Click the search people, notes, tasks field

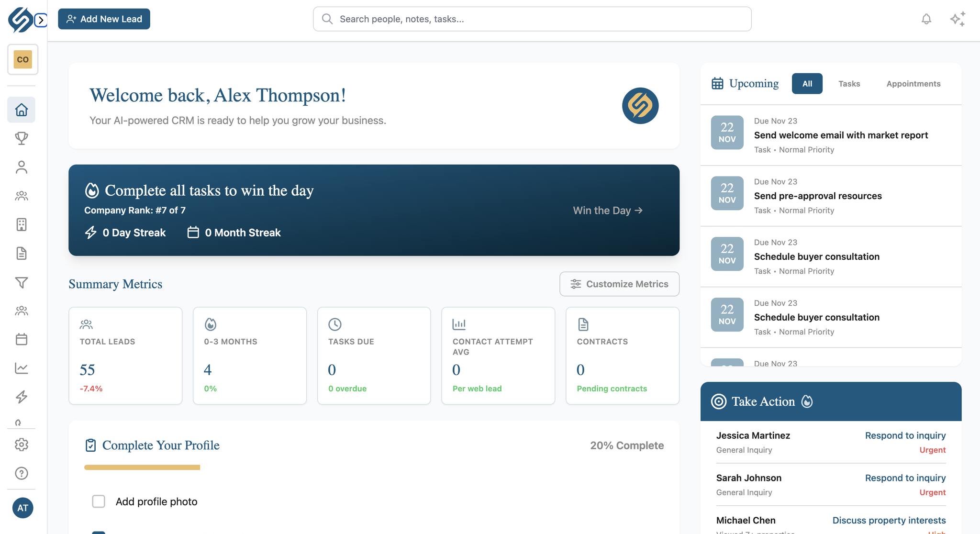tap(532, 19)
